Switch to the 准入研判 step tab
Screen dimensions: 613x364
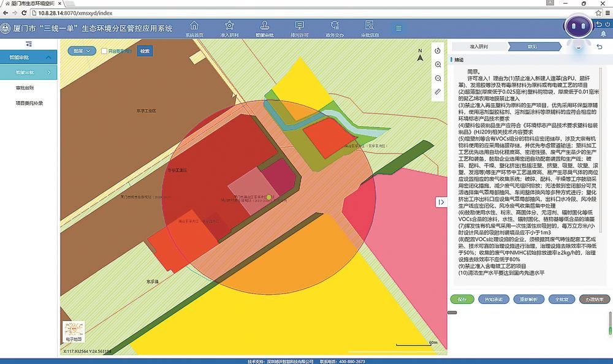pos(479,46)
